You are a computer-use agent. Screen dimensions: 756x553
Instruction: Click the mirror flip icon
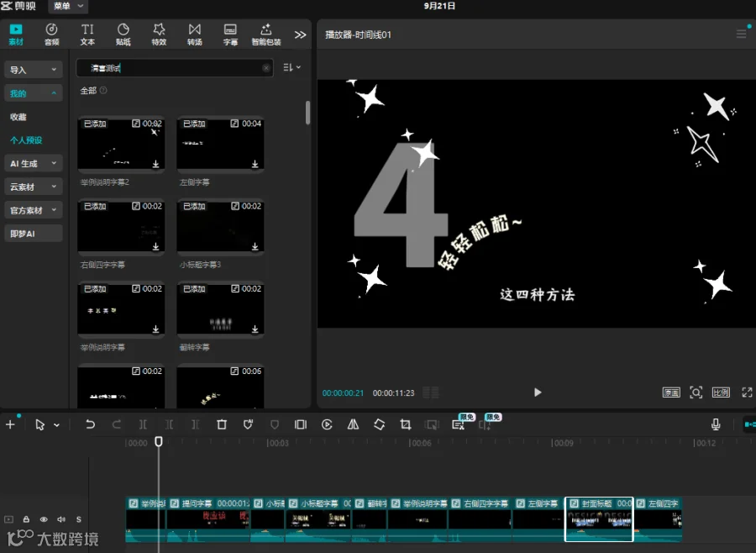coord(353,424)
